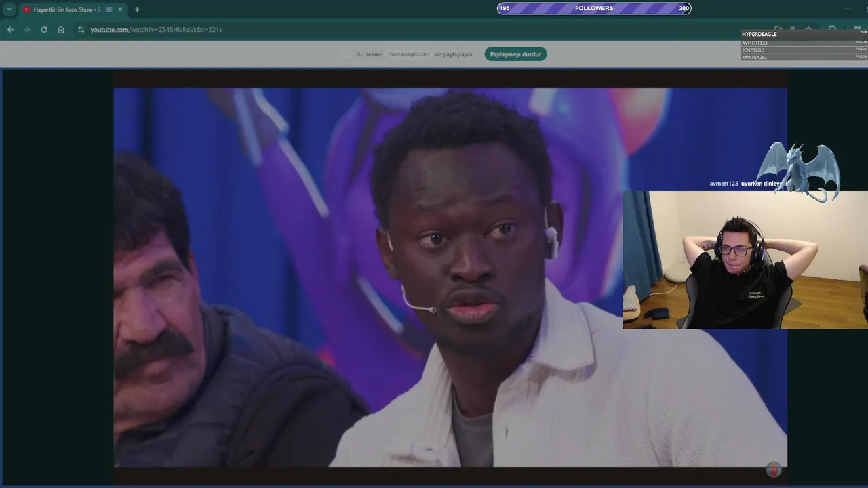View site information for youtube.com
Screen dimensions: 868x488
(81, 30)
